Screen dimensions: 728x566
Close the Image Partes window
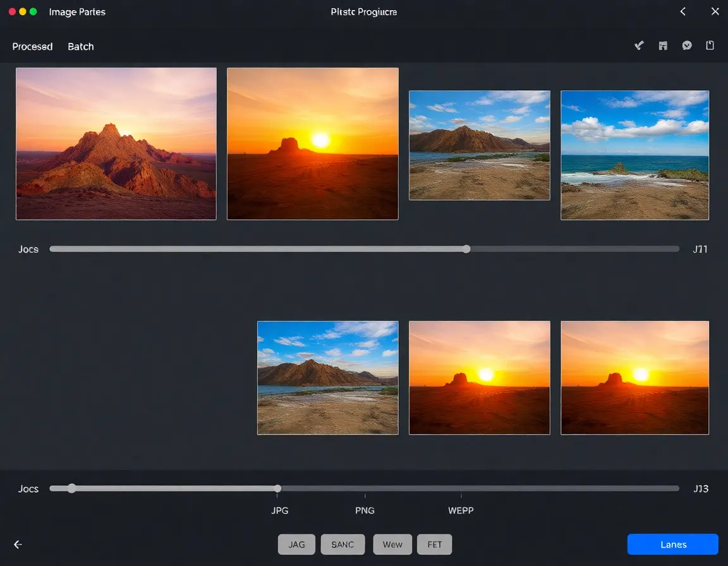coord(715,11)
